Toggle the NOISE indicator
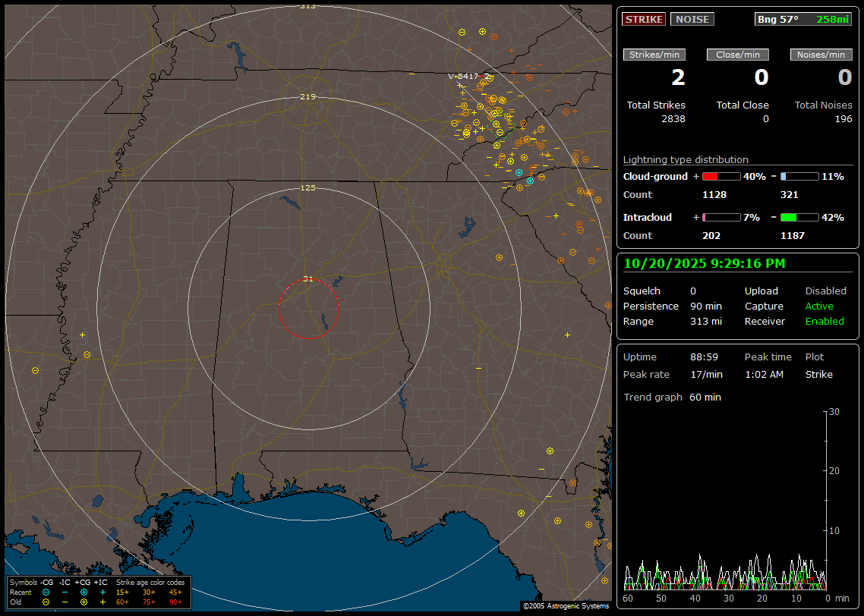This screenshot has height=616, width=864. click(x=692, y=19)
